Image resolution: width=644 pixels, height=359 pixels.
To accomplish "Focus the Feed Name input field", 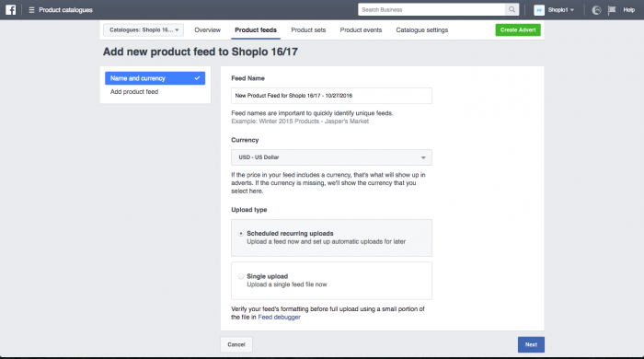I will point(331,96).
